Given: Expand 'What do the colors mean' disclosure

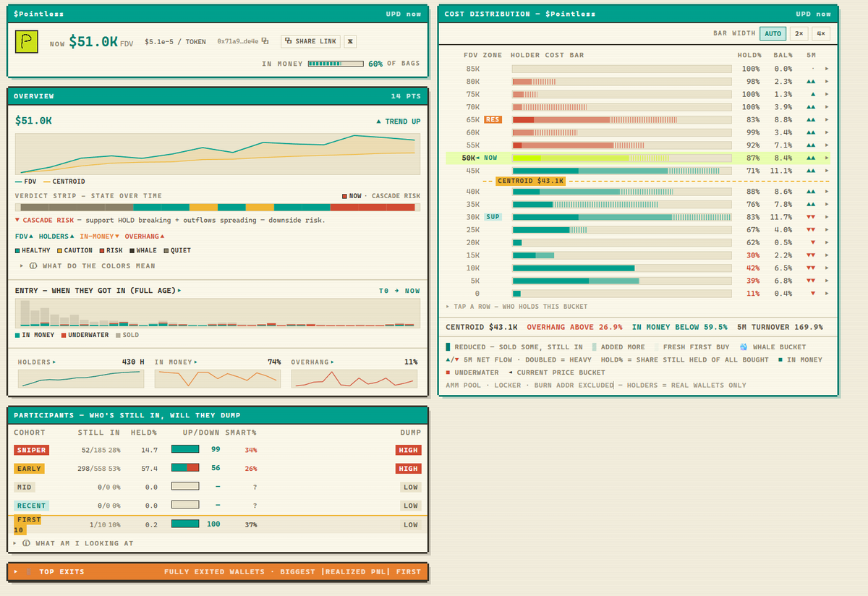Looking at the screenshot, I should tap(88, 266).
